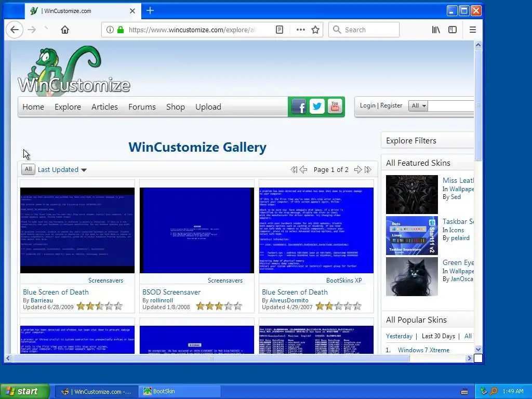Image resolution: width=532 pixels, height=399 pixels.
Task: Open a new tab with plus button
Action: click(150, 11)
